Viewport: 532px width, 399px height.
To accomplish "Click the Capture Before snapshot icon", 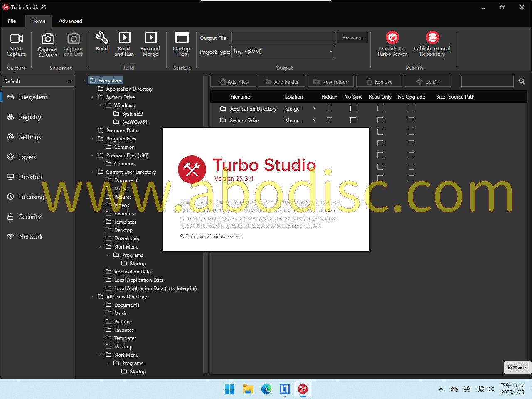I will click(48, 39).
